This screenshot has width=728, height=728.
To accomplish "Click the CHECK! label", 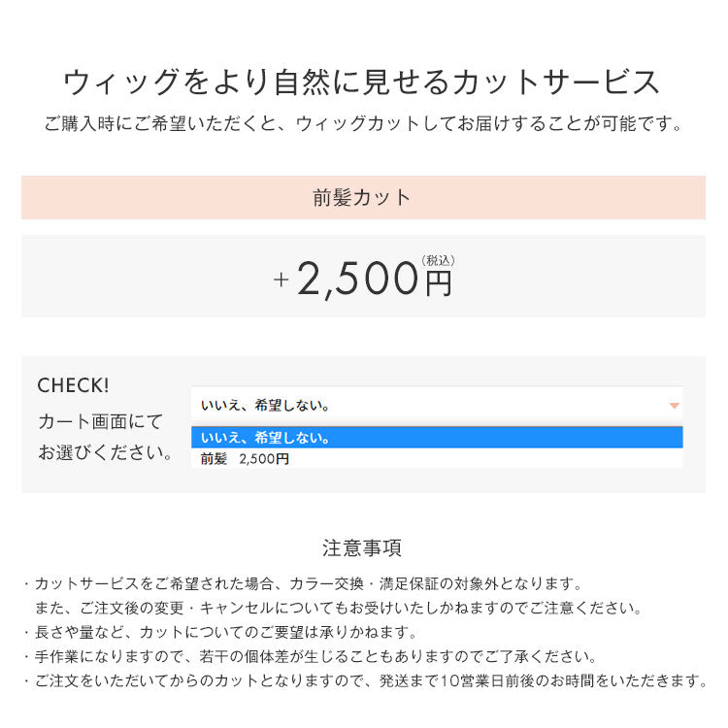I will [74, 385].
